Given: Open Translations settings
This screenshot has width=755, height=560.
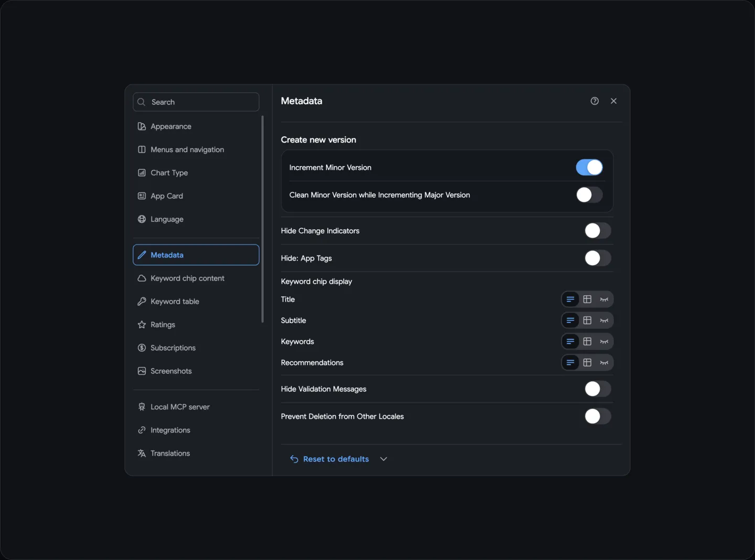Looking at the screenshot, I should click(196, 453).
